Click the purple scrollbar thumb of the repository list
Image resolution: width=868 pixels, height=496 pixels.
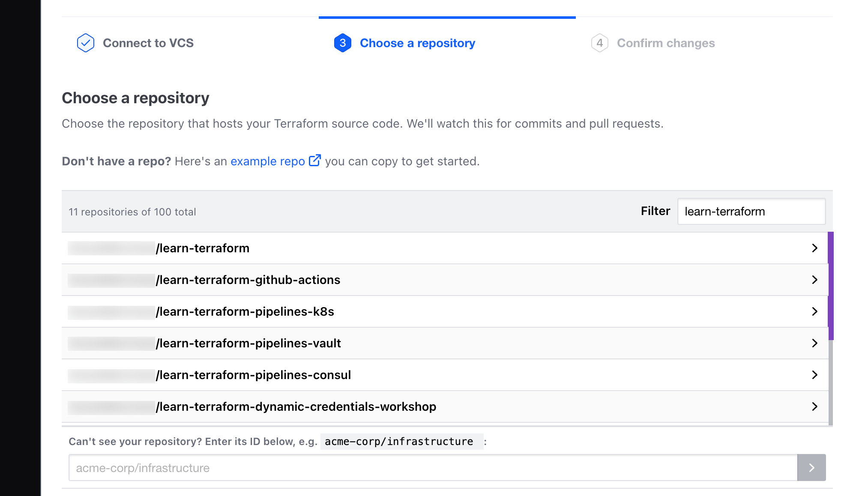pos(830,286)
